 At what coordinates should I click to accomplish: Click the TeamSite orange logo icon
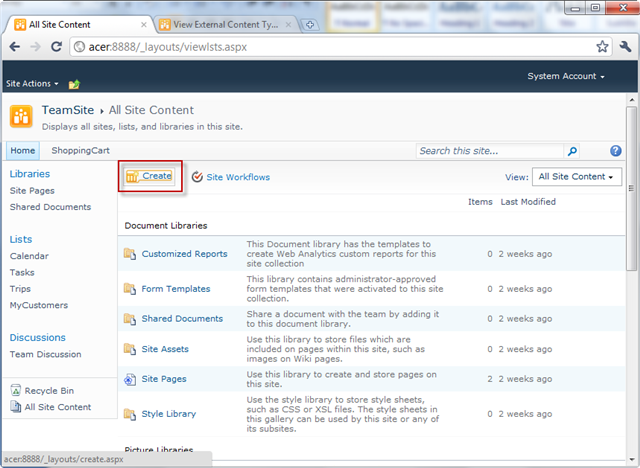point(21,117)
